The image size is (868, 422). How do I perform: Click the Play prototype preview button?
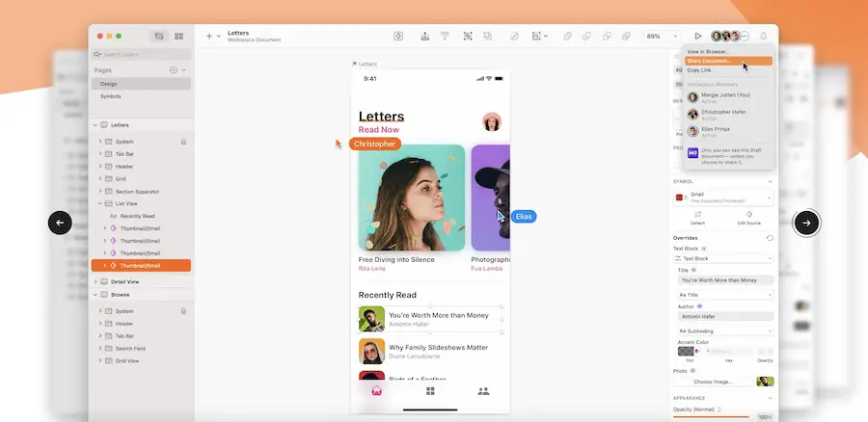pos(698,36)
